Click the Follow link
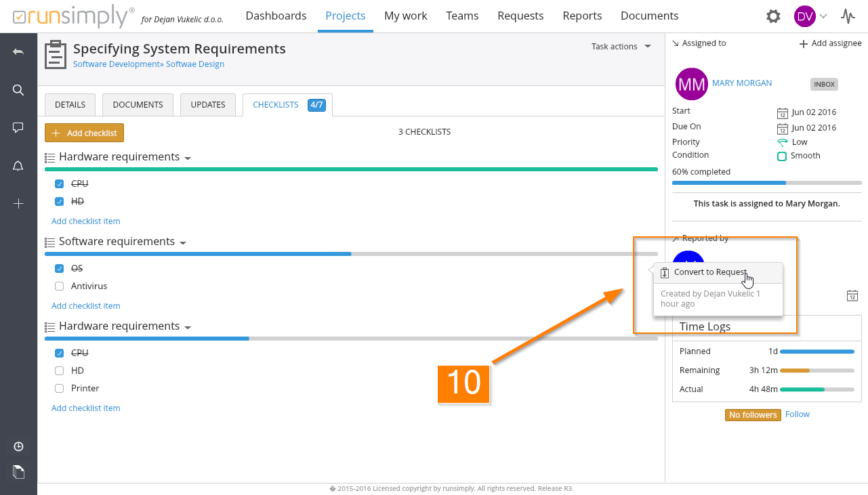 (x=798, y=414)
